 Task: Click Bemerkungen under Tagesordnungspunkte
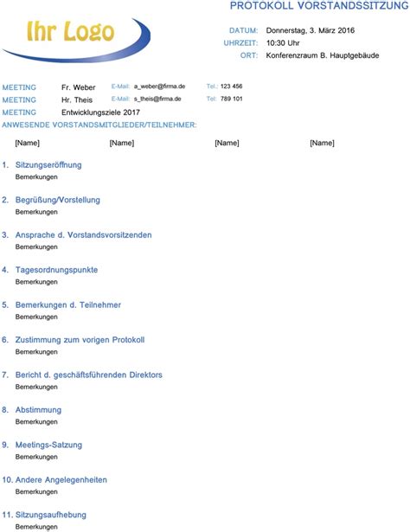coord(36,282)
